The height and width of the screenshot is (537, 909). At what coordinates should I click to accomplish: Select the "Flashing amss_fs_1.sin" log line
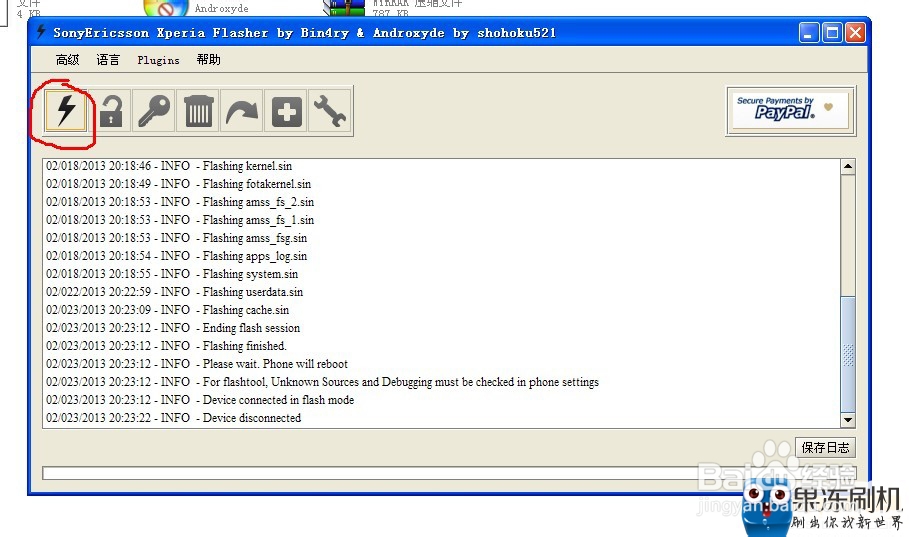point(180,220)
